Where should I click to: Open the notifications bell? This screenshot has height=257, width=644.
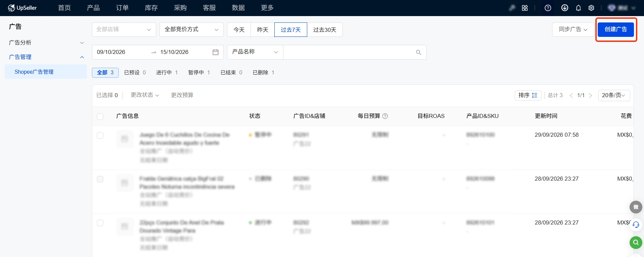point(578,8)
